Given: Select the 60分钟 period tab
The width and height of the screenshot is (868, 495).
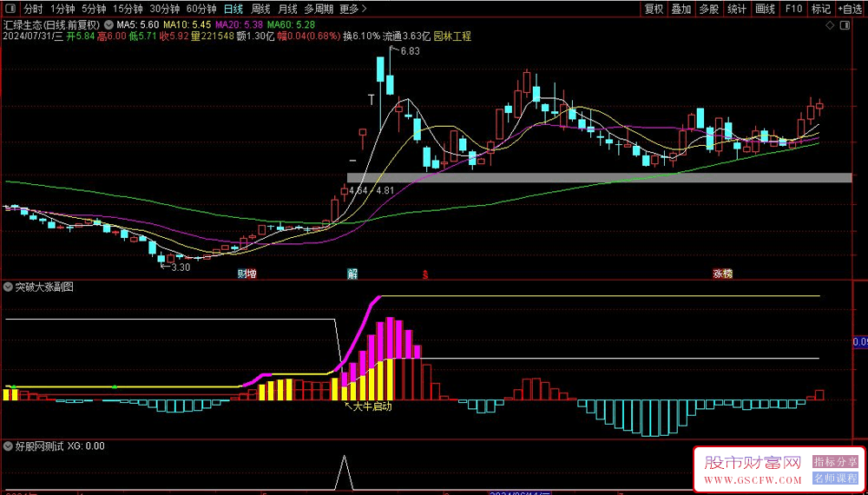Looking at the screenshot, I should point(201,10).
